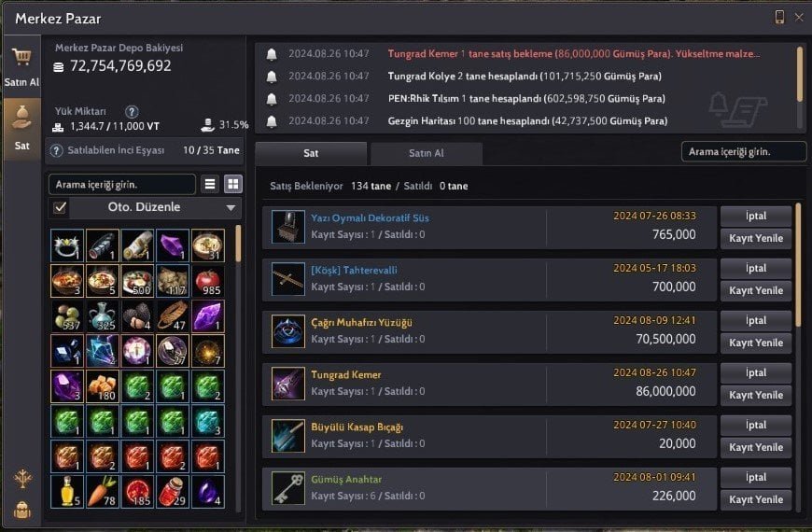Focus the listings search field at right
812x532 pixels.
[743, 152]
